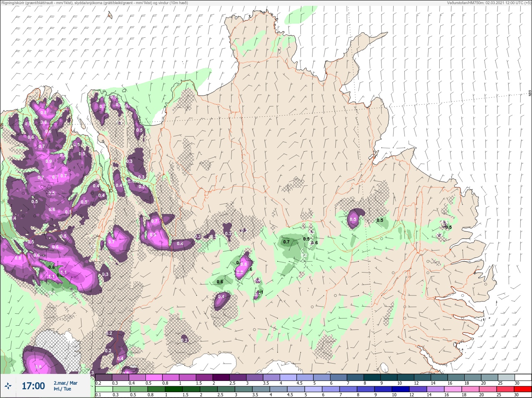This screenshot has height=398, width=532.
Task: Select the pale green 0.1 swatch in lower legend row
Action: 103,389
